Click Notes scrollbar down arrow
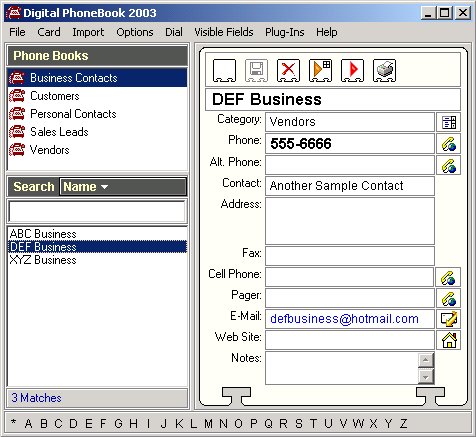The width and height of the screenshot is (476, 437). (x=426, y=377)
